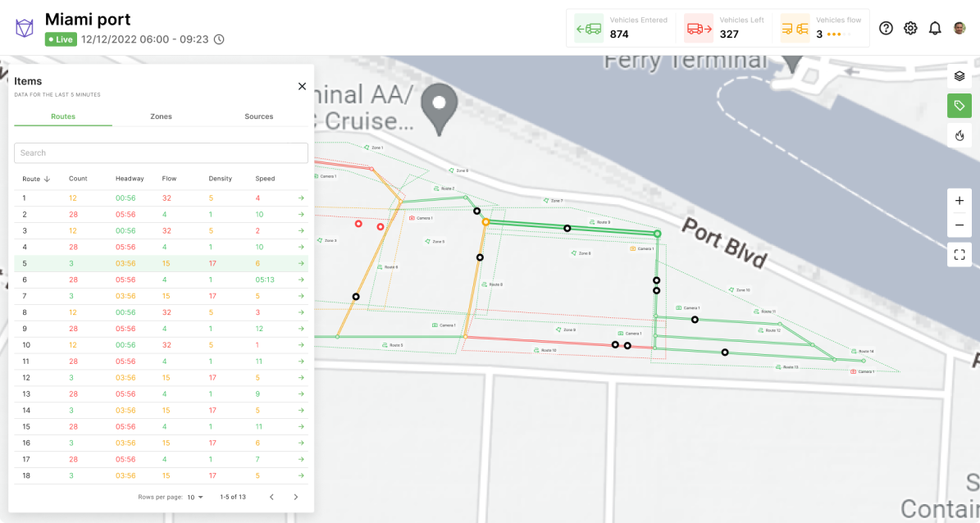980x523 pixels.
Task: Select the Route 8 label on the map
Action: coord(493,284)
